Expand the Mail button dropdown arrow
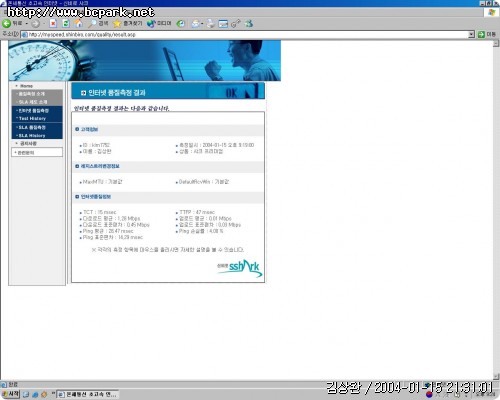This screenshot has height=400, width=500. 202,24
